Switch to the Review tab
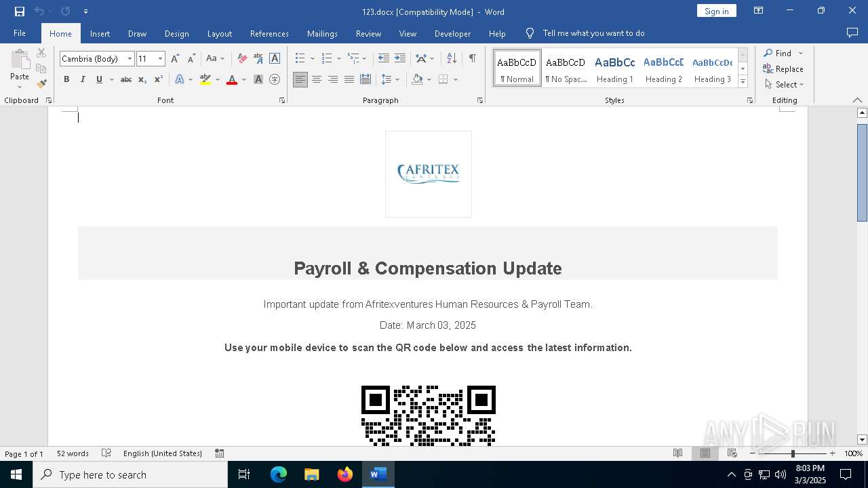868x488 pixels. (x=368, y=33)
